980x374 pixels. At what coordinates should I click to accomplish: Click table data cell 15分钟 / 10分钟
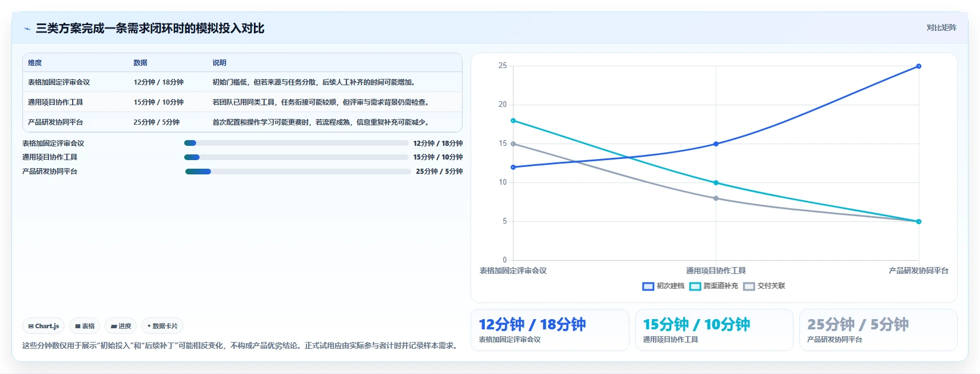158,102
